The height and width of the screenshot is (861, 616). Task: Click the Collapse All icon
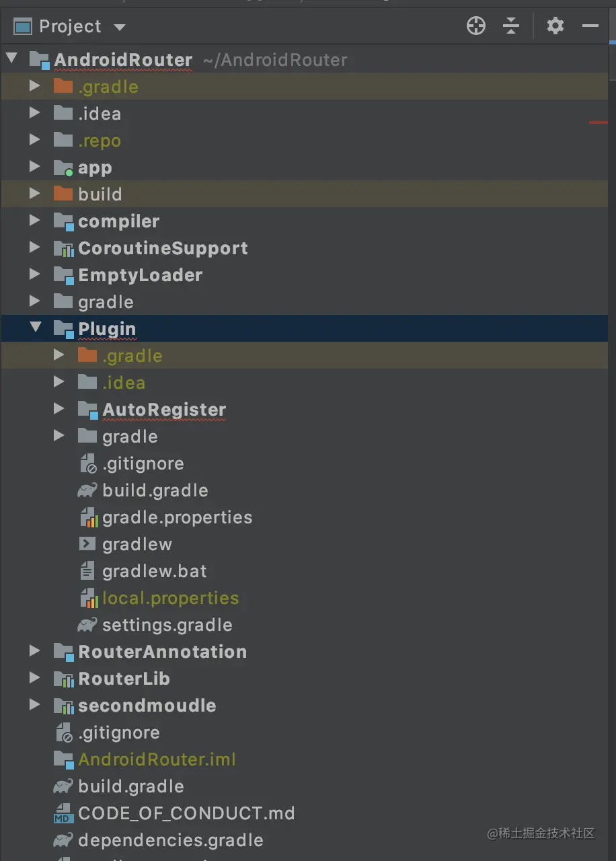[x=511, y=26]
